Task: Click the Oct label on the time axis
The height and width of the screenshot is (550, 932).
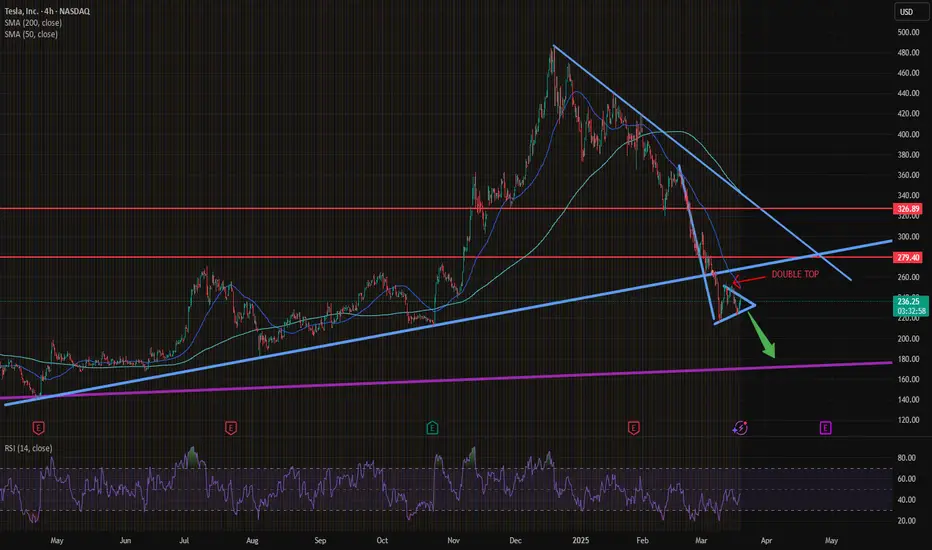Action: [x=382, y=540]
